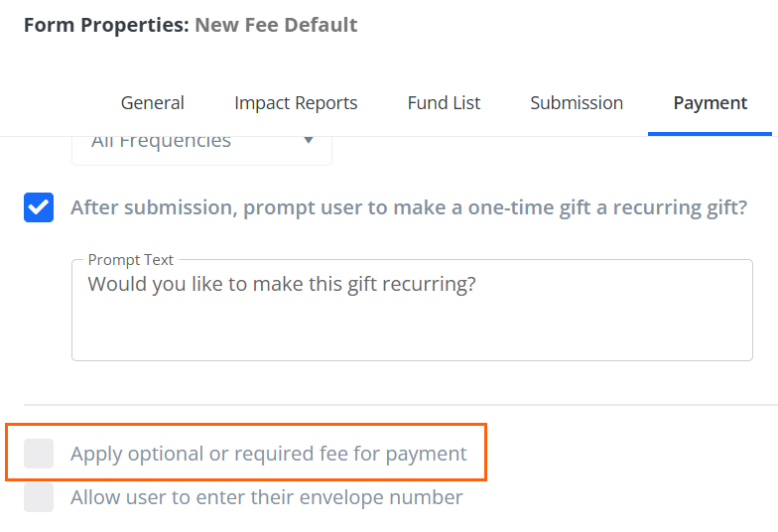The width and height of the screenshot is (778, 532).
Task: Click the empty area below the prompt text
Action: point(412,332)
